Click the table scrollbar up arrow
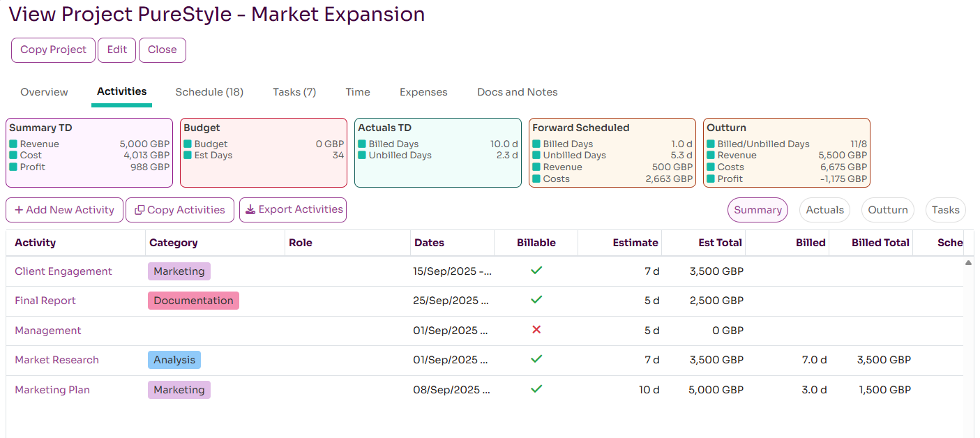 point(968,263)
